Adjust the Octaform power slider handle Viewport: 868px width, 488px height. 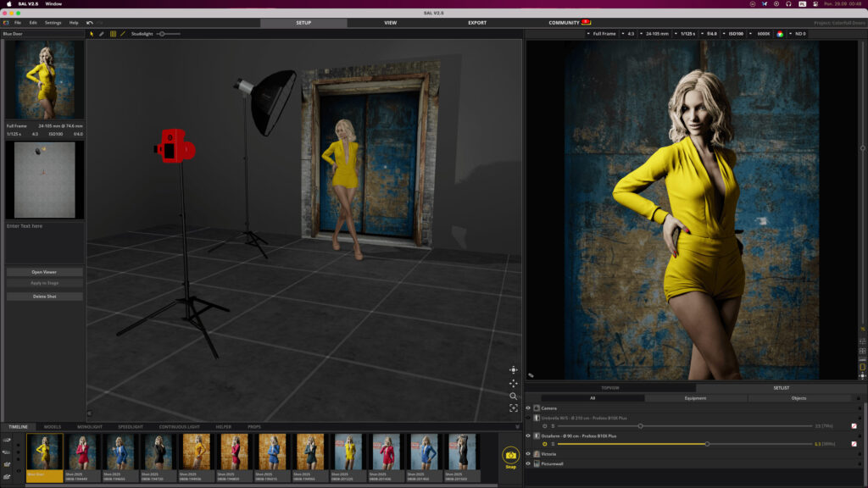click(707, 444)
